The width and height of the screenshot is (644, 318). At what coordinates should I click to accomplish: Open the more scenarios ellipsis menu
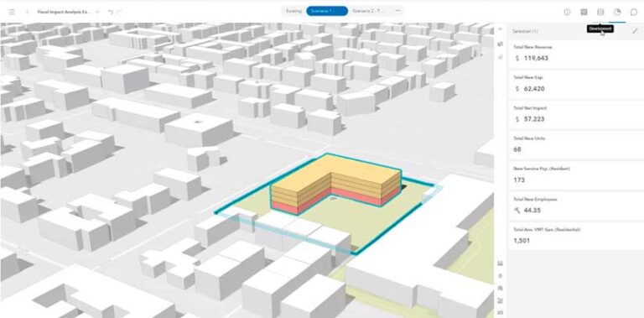(397, 11)
